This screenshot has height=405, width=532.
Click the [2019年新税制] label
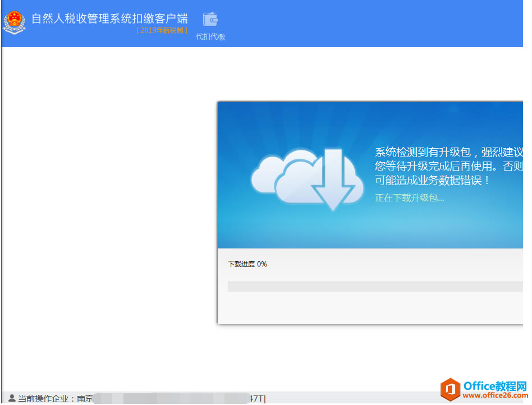162,30
